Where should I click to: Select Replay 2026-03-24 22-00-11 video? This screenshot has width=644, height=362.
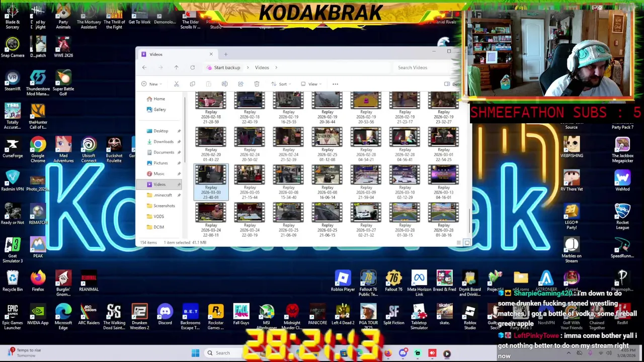point(211,220)
